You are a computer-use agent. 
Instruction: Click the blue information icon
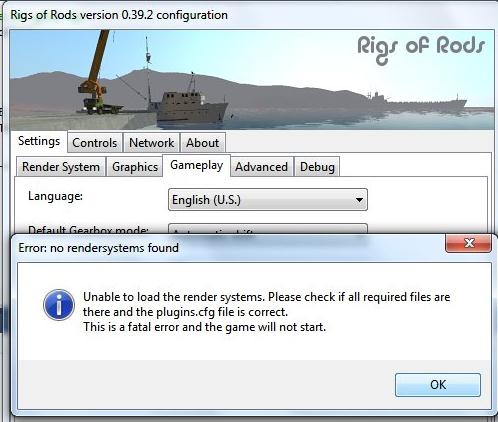pos(59,305)
